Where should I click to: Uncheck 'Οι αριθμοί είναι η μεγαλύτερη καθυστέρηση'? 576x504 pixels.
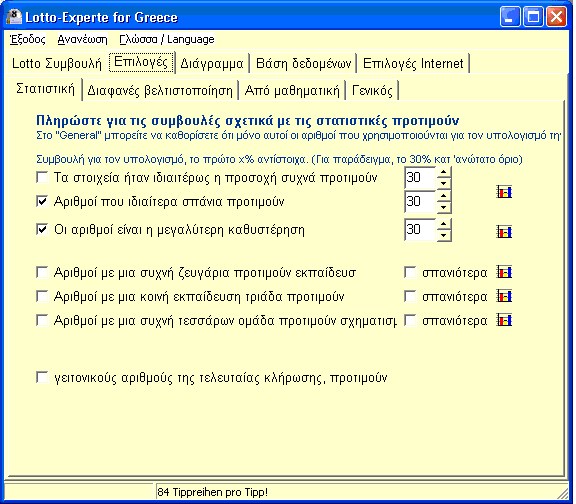[42, 230]
